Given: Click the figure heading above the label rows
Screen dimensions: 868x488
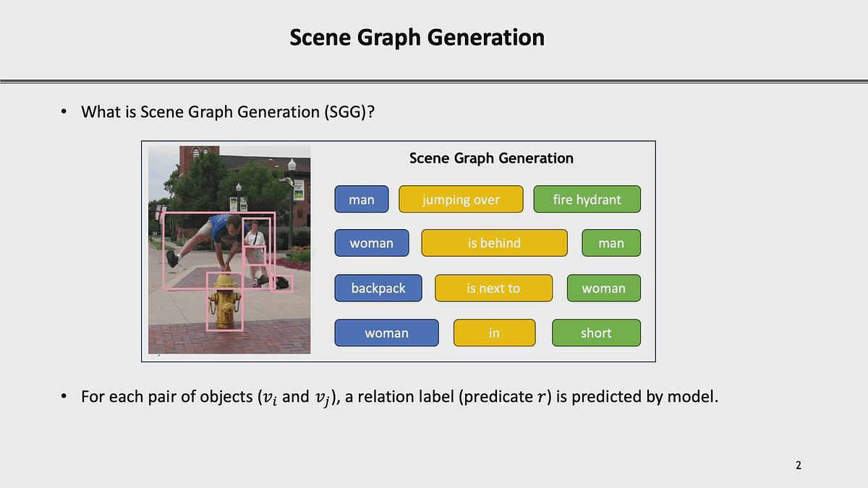Looking at the screenshot, I should [x=491, y=158].
